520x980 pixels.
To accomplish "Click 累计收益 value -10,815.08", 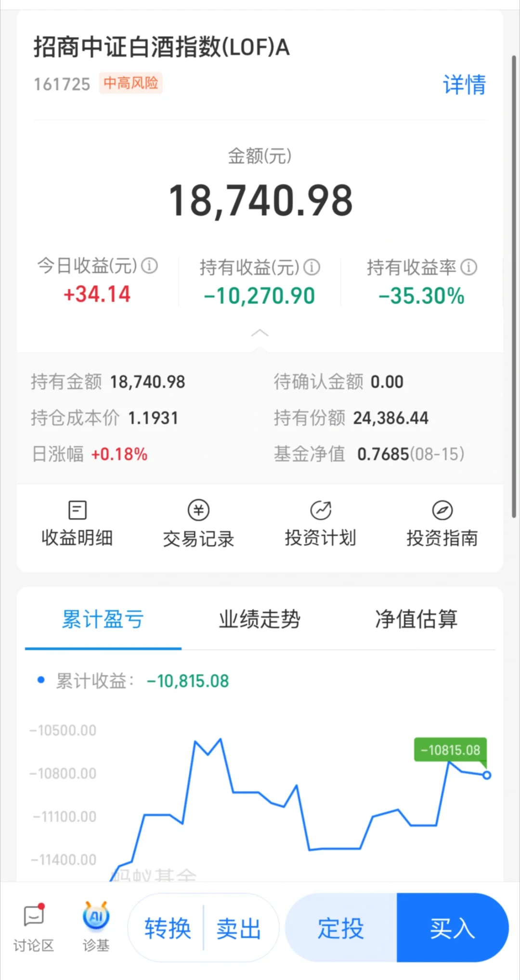I will tap(188, 681).
